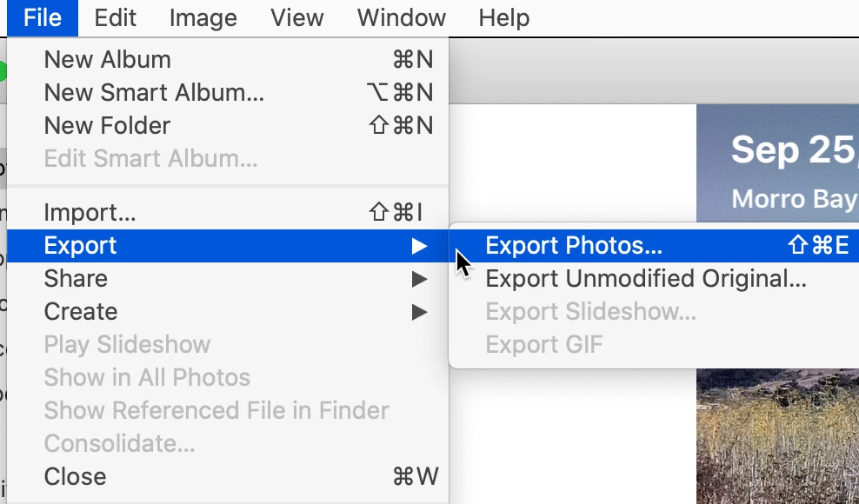
Task: Click the Create menu item label
Action: [x=81, y=312]
